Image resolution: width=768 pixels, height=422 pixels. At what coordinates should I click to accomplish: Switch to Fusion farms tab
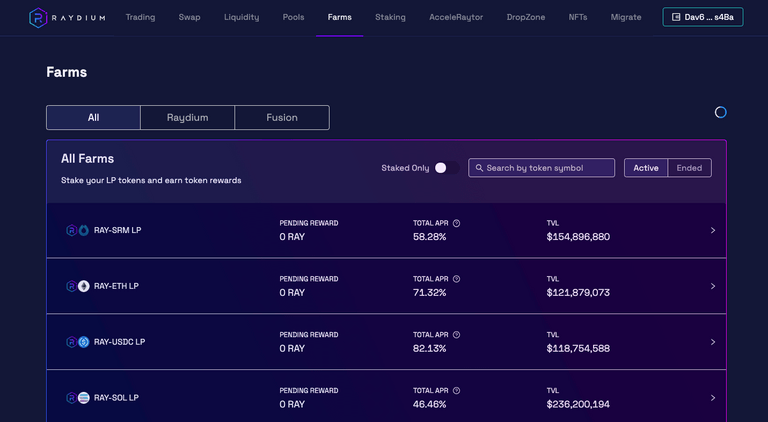click(282, 117)
